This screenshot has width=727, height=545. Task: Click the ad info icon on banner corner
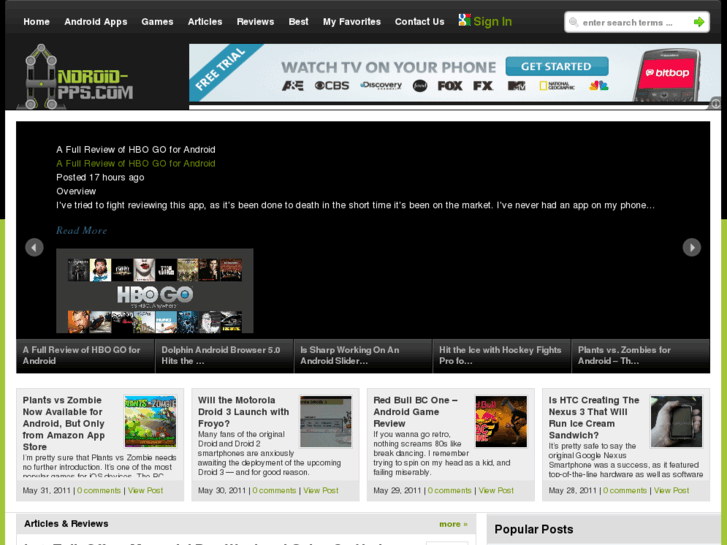(716, 103)
